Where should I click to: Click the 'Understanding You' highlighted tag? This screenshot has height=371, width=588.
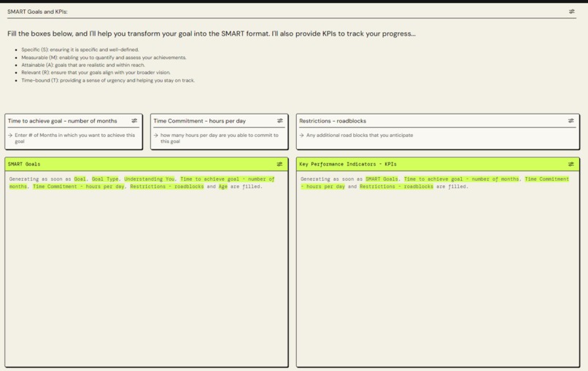click(150, 179)
